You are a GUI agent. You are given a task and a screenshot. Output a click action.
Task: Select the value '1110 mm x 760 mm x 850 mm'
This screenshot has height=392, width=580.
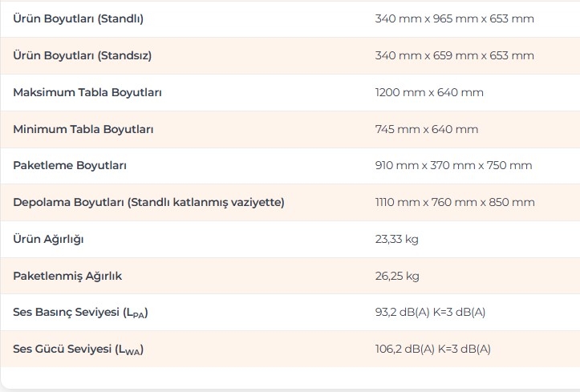tap(455, 202)
